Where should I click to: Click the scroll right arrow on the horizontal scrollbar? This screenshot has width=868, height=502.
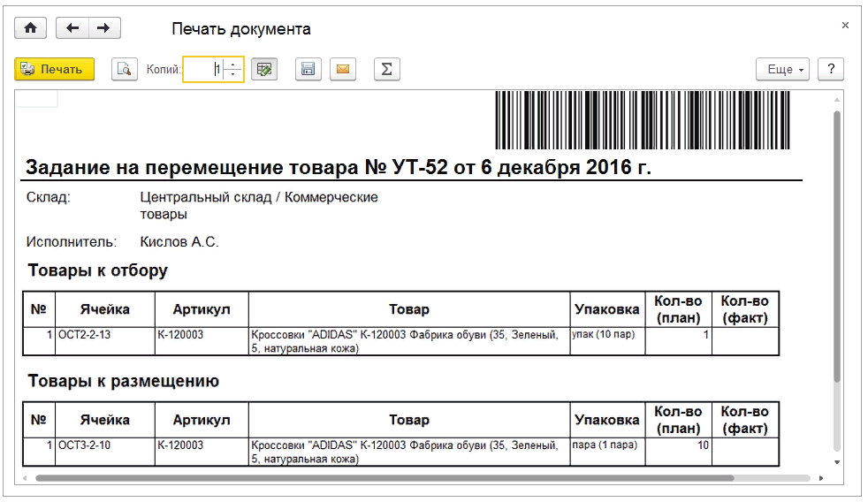tap(821, 478)
